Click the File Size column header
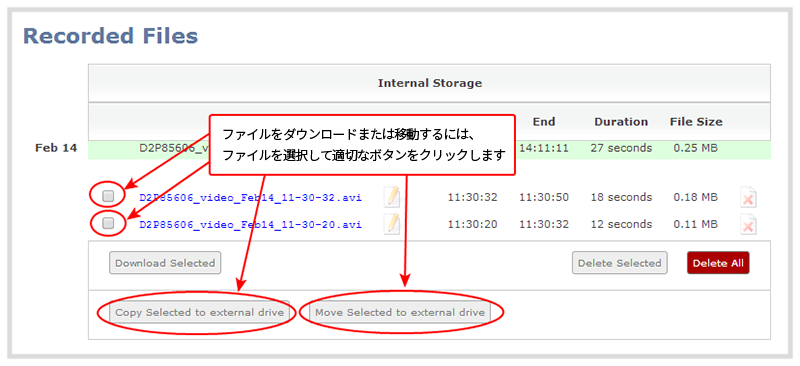The height and width of the screenshot is (366, 800). pyautogui.click(x=696, y=122)
